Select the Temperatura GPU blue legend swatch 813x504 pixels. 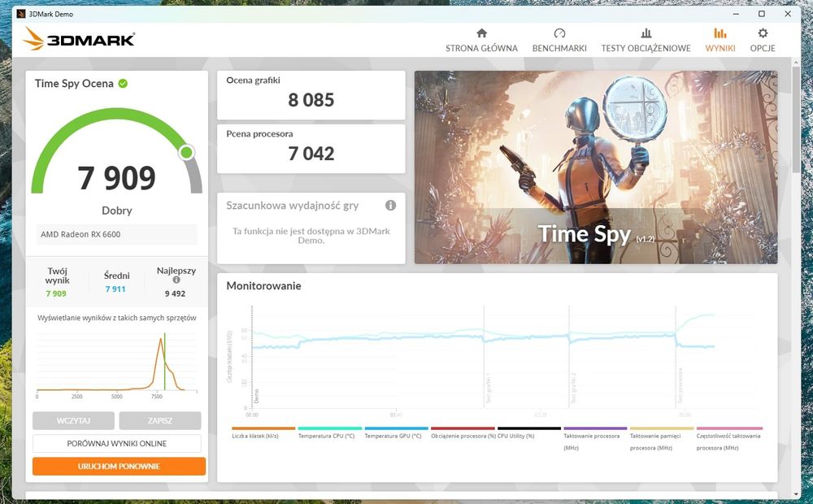click(x=396, y=428)
